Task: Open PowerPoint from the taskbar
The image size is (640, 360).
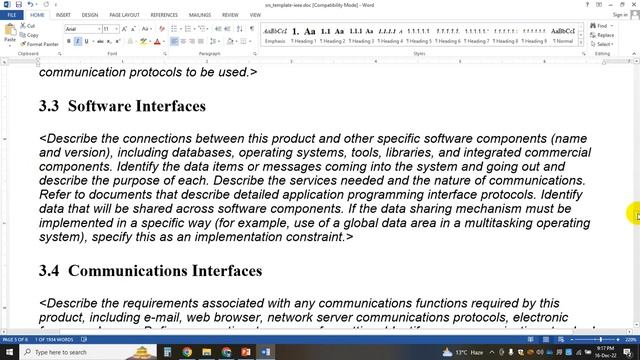Action: coord(246,352)
